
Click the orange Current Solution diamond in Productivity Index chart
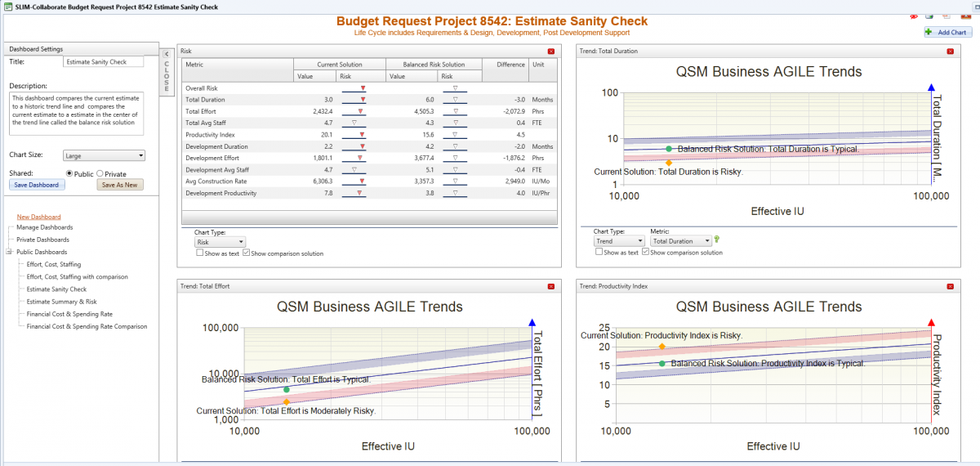tap(661, 347)
